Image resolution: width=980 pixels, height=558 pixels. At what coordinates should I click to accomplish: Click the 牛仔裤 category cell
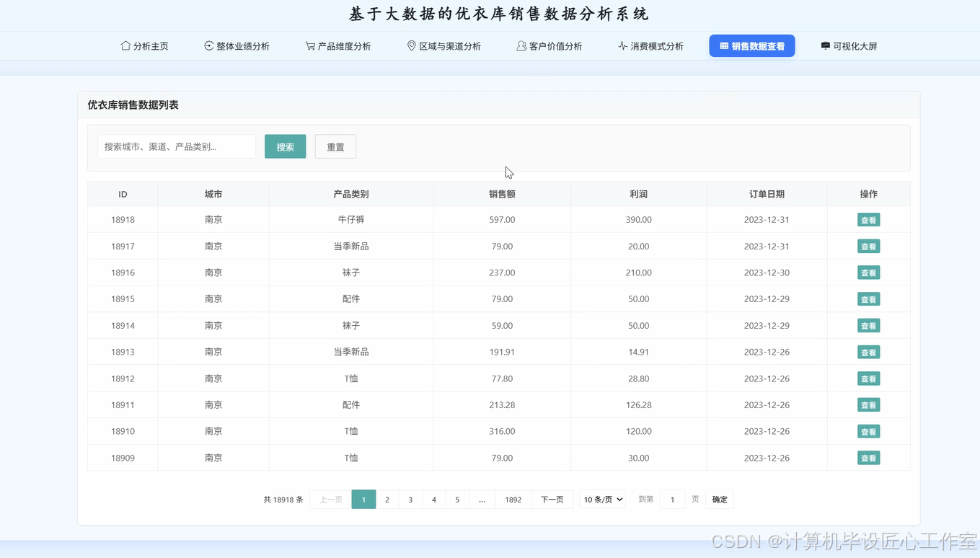pyautogui.click(x=351, y=220)
